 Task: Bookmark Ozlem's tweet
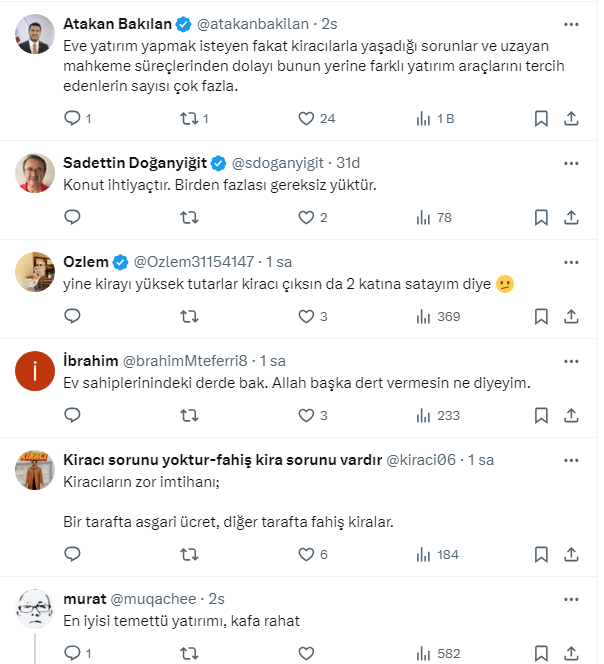click(541, 316)
